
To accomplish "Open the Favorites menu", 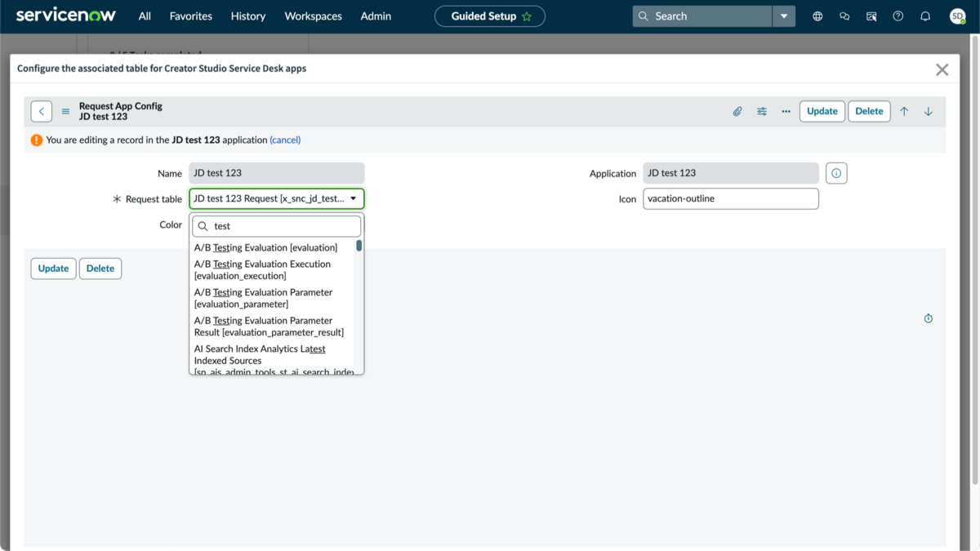I will [x=191, y=16].
